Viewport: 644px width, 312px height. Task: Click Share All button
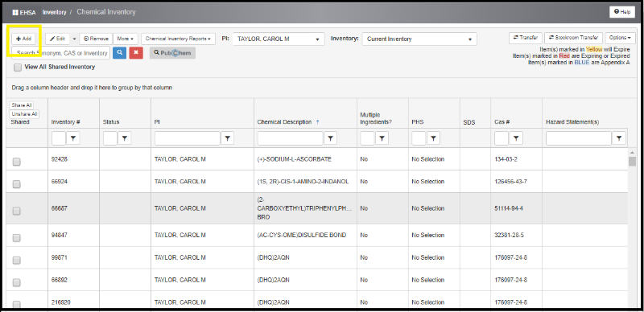point(22,105)
